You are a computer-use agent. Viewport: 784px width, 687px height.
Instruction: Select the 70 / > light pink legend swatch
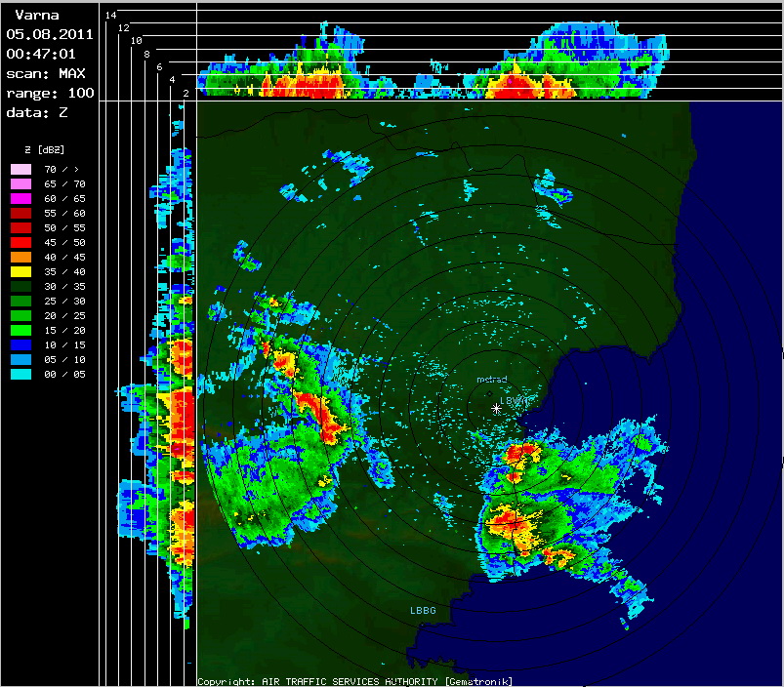pos(21,169)
